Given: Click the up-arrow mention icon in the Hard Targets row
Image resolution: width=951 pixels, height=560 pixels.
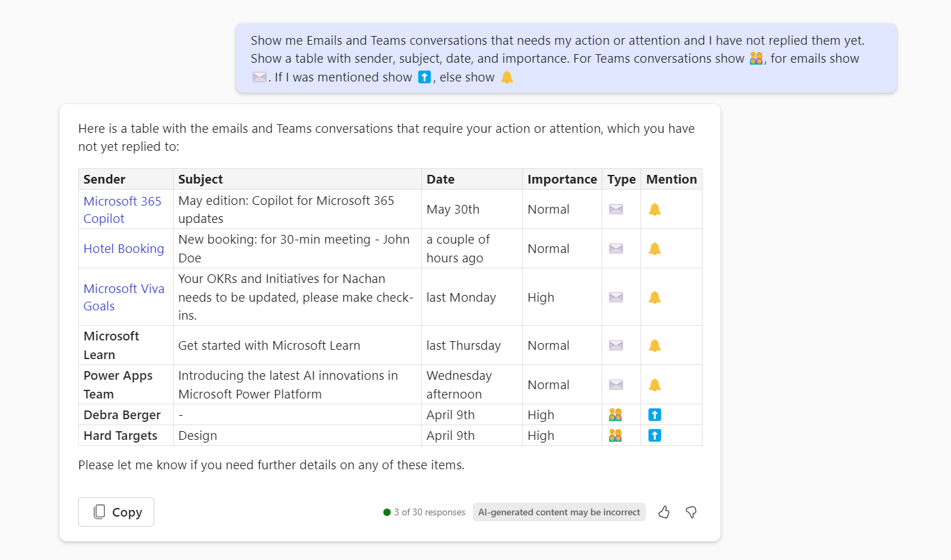Looking at the screenshot, I should [654, 436].
